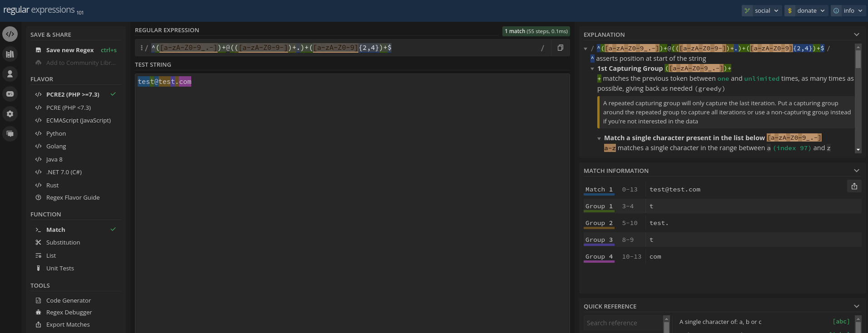Viewport: 868px width, 333px height.
Task: Select the Python flavor
Action: [x=56, y=133]
